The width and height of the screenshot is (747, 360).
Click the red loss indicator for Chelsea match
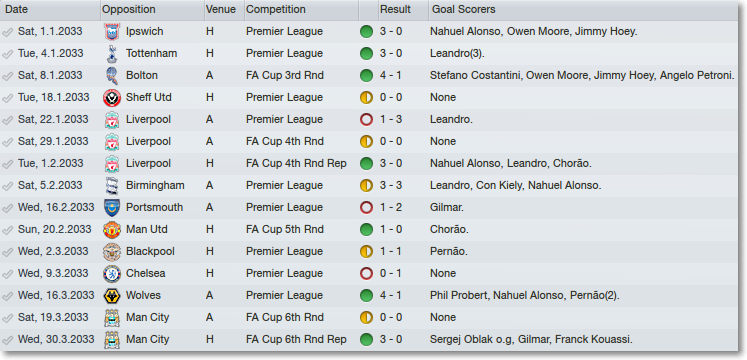pyautogui.click(x=366, y=273)
